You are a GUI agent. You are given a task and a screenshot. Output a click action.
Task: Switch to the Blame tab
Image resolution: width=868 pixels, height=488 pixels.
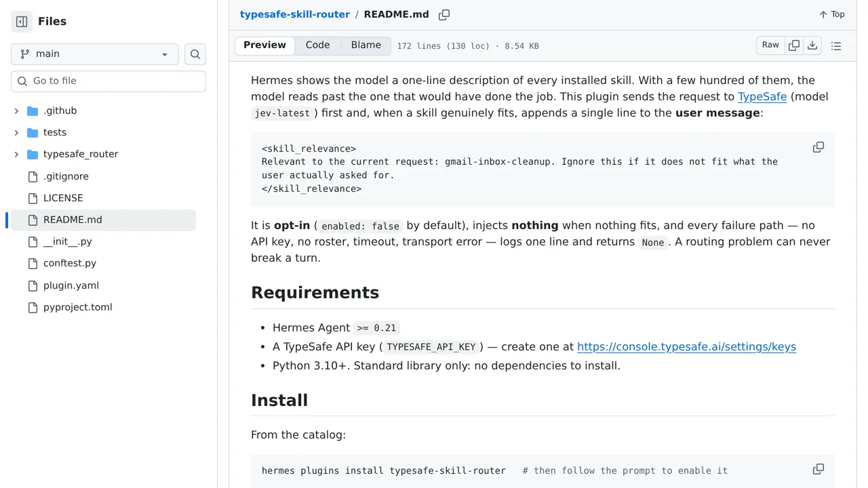[x=366, y=45]
